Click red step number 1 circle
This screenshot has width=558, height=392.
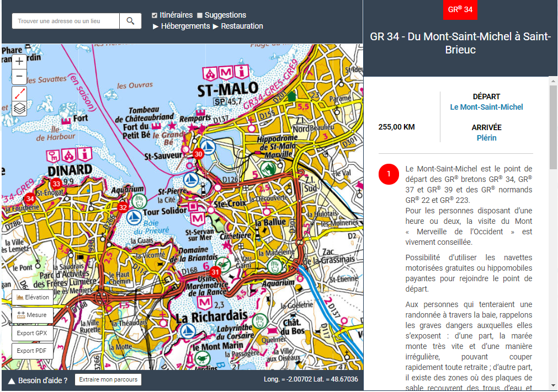pyautogui.click(x=389, y=174)
